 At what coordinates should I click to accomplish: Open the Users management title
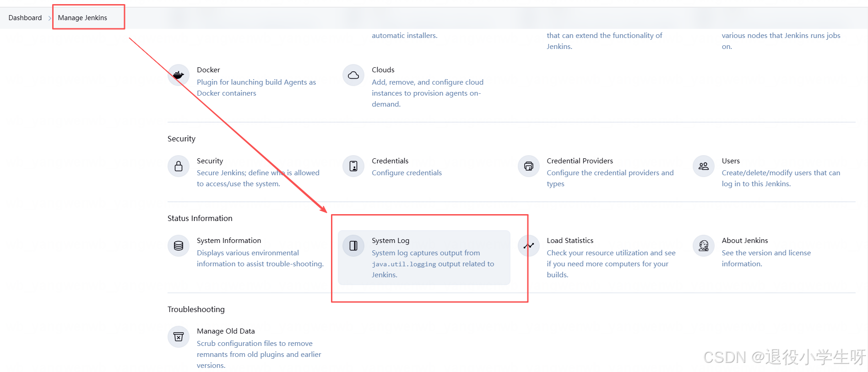(731, 161)
